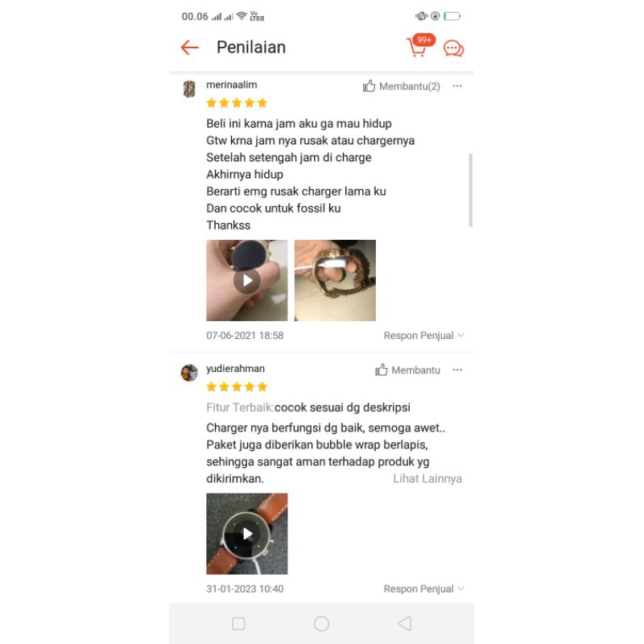Viewport: 644px width, 644px height.
Task: Play yudierahman's watch video
Action: (247, 534)
